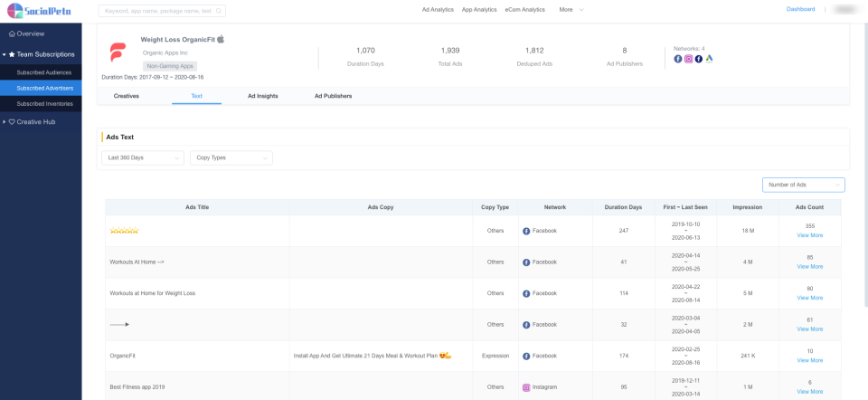868x400 pixels.
Task: Click the Duration Days column header
Action: tap(623, 207)
